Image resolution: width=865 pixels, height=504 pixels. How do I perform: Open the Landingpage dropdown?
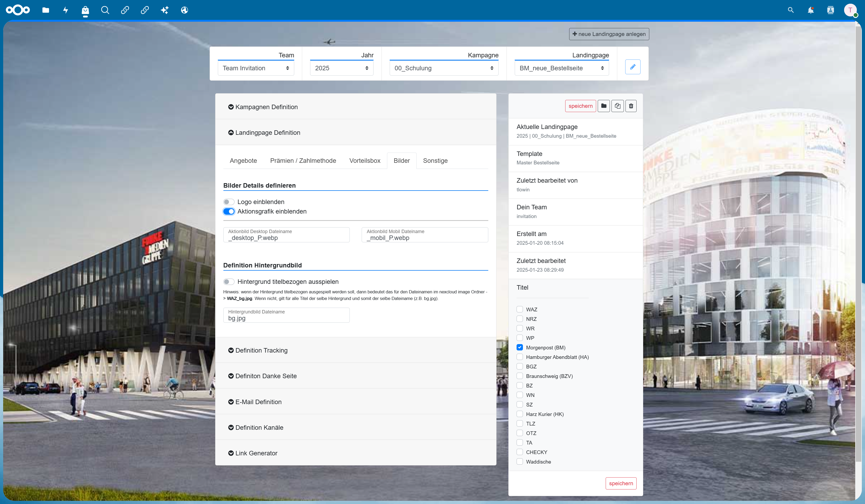click(x=562, y=68)
